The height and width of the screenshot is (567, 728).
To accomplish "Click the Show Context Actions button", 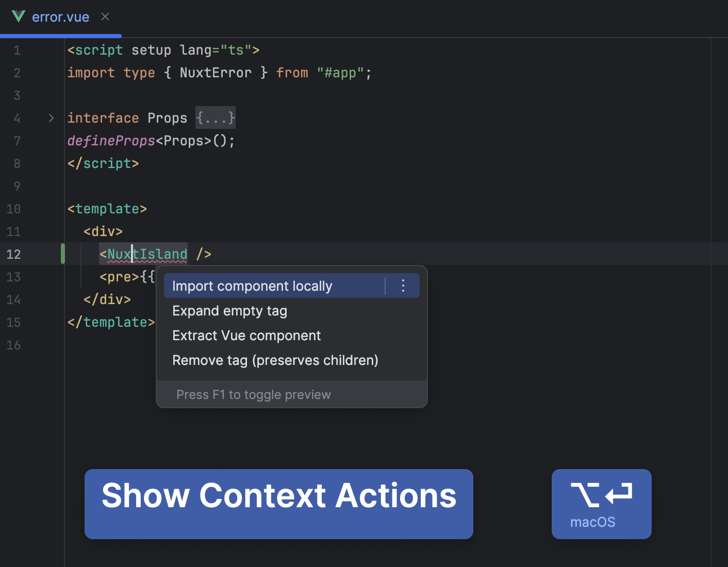I will pos(279,496).
